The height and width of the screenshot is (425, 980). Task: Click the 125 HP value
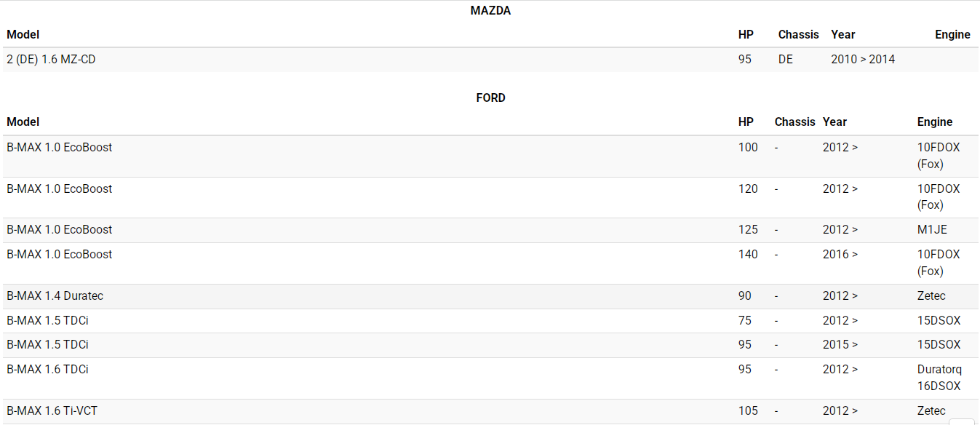748,230
